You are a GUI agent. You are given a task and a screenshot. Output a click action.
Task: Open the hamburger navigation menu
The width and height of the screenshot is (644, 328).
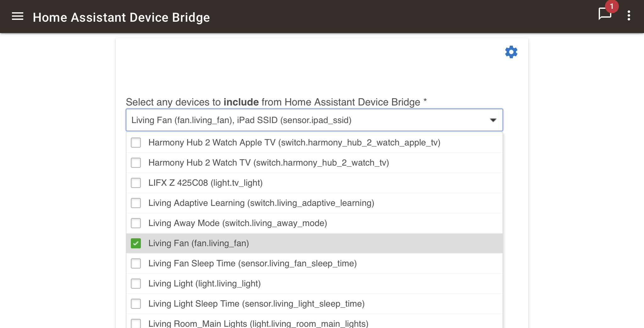[18, 16]
